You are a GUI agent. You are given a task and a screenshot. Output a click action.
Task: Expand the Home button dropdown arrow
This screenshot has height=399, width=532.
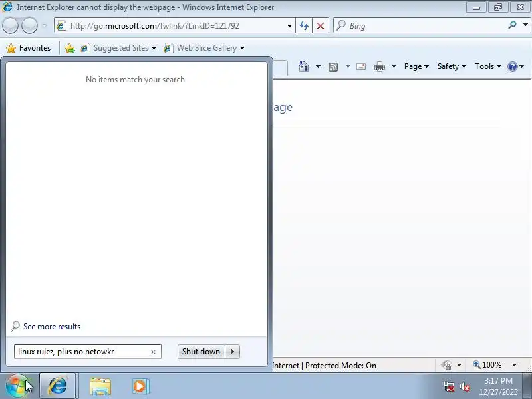point(318,66)
